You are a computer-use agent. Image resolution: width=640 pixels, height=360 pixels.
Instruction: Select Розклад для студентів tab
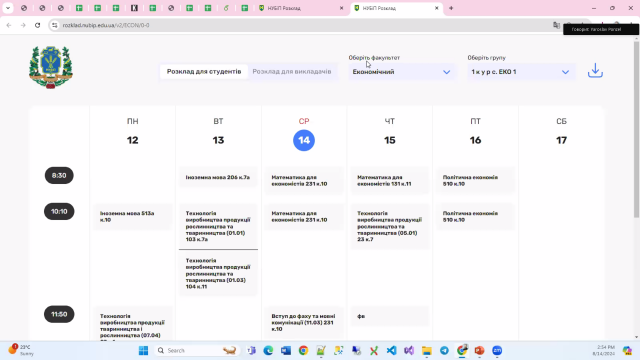pyautogui.click(x=204, y=71)
